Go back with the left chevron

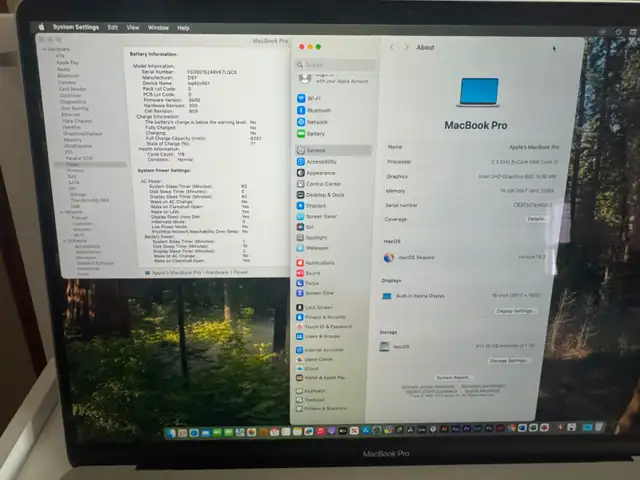tap(392, 47)
